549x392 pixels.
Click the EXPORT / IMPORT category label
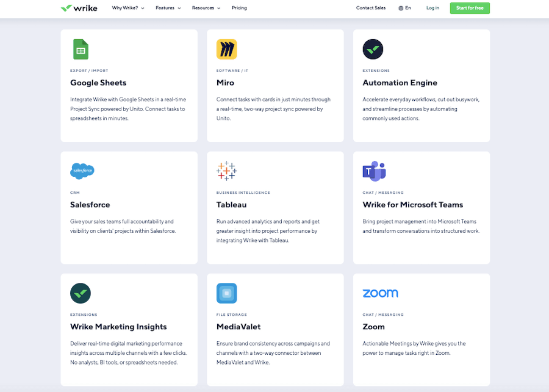(x=89, y=71)
